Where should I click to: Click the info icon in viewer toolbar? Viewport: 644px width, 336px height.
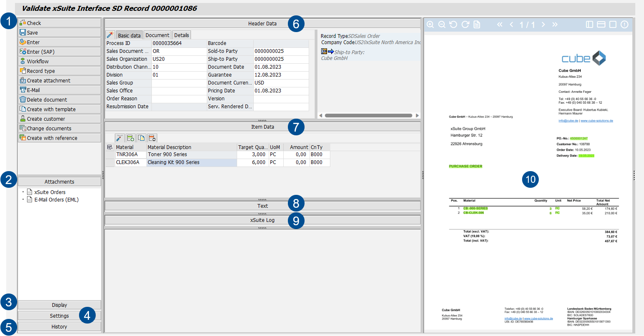(624, 25)
